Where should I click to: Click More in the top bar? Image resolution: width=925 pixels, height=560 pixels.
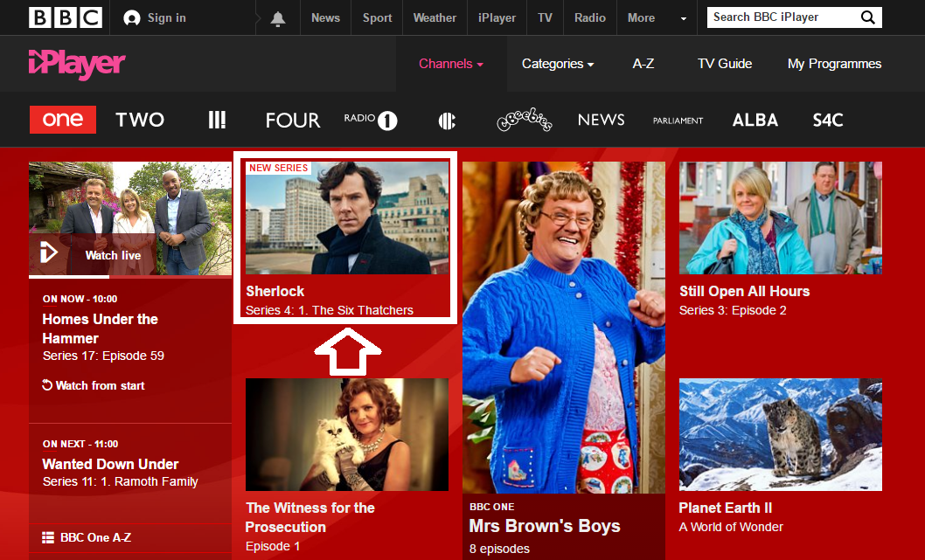pyautogui.click(x=641, y=18)
